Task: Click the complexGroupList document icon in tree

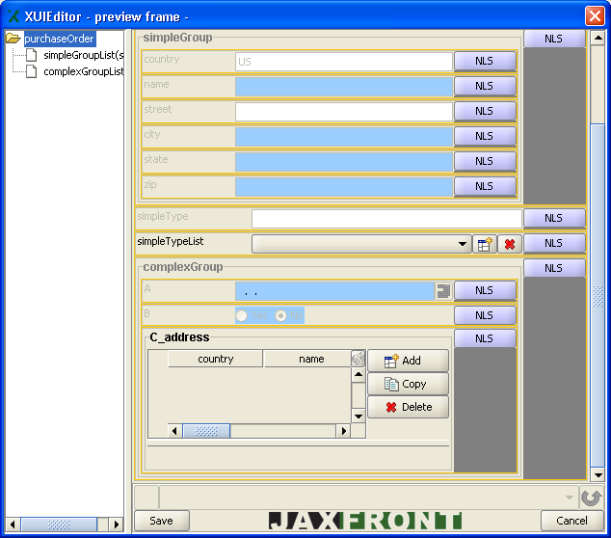Action: [32, 72]
